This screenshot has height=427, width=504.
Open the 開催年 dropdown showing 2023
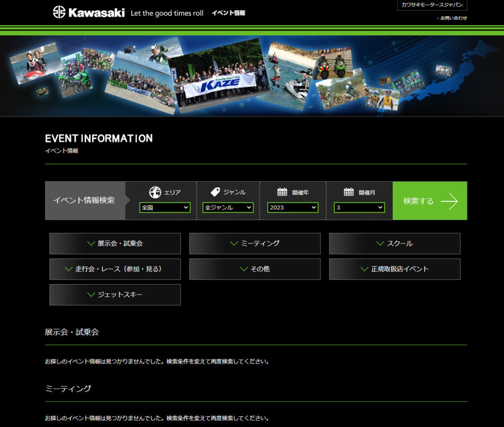pos(293,208)
